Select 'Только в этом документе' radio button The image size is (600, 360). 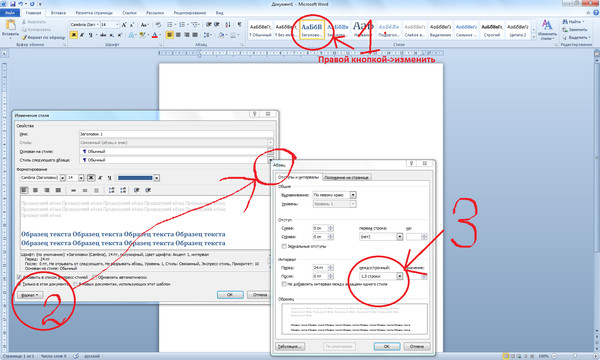19,284
